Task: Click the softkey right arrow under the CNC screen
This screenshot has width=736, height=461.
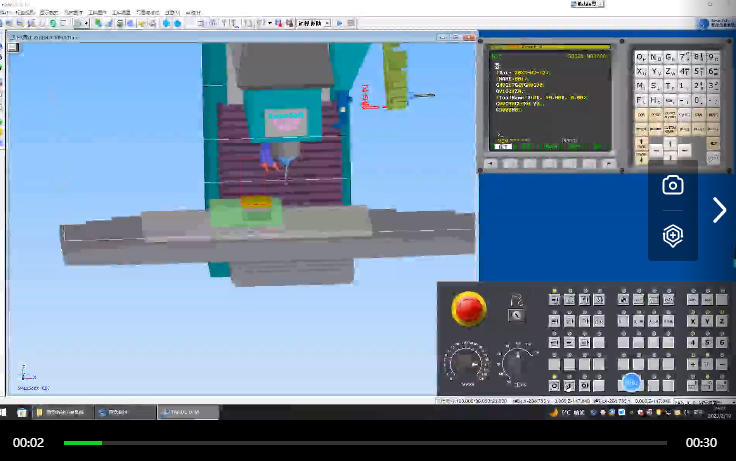Action: point(609,163)
